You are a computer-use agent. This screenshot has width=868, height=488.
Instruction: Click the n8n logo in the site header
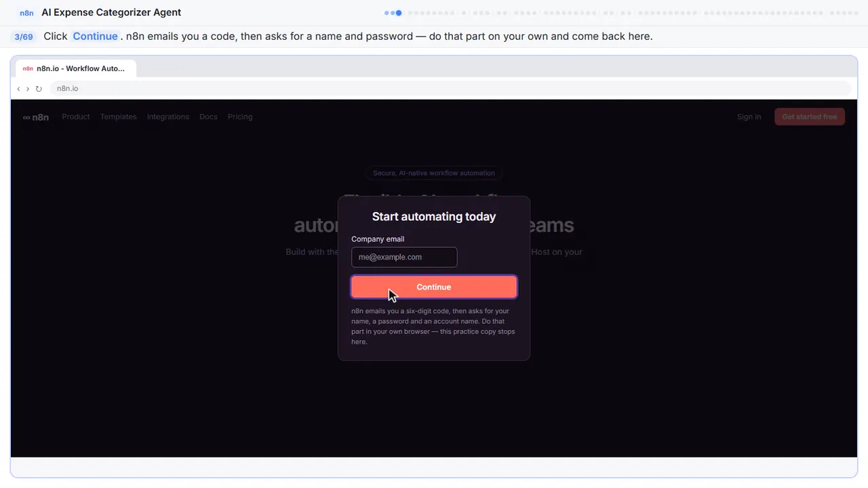(36, 117)
